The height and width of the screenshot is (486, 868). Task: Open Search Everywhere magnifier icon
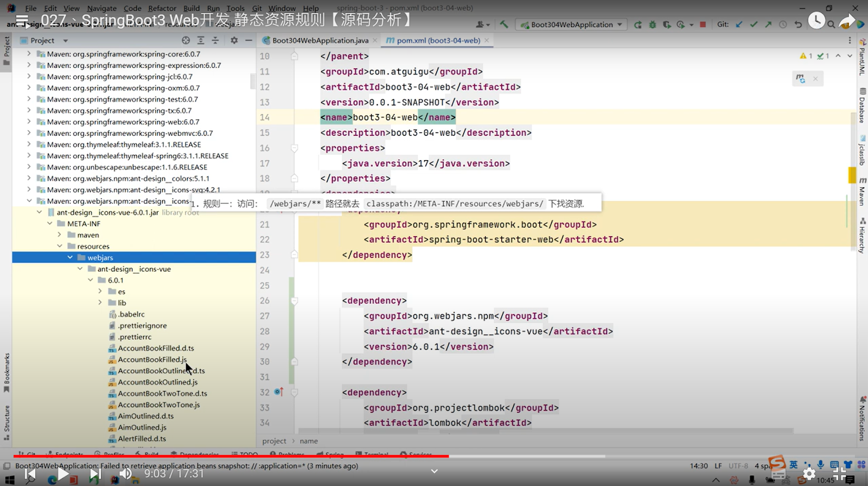[831, 24]
